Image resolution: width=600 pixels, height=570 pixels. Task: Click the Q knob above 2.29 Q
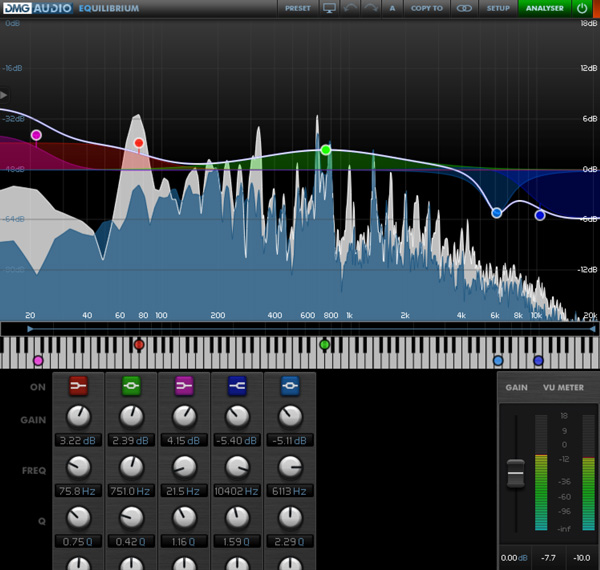290,518
